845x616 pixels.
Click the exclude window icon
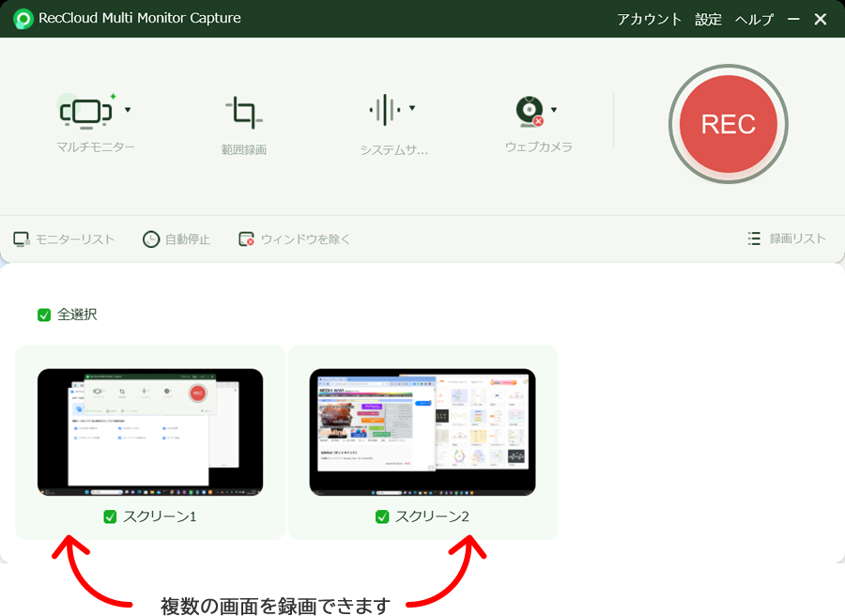246,239
